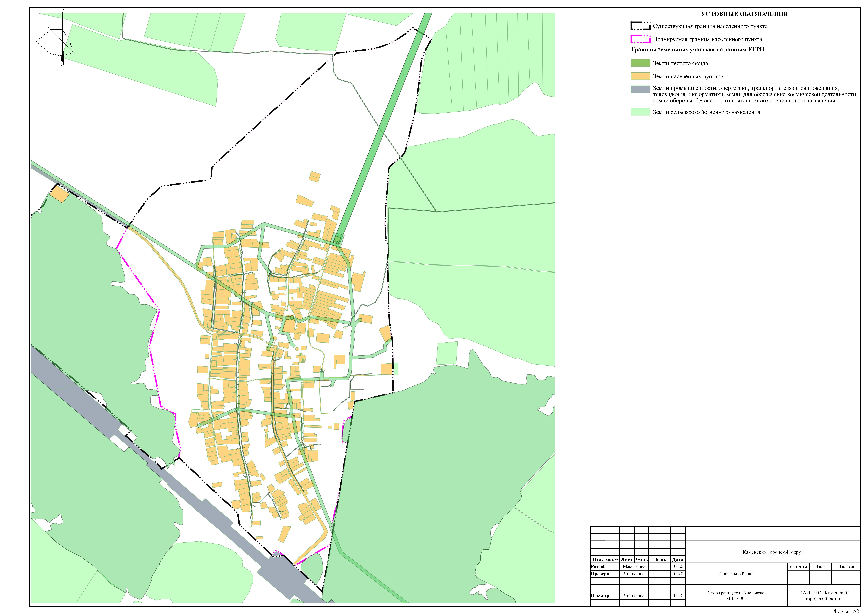Click 'Чистякова' in the Н. контр. row

(x=634, y=596)
